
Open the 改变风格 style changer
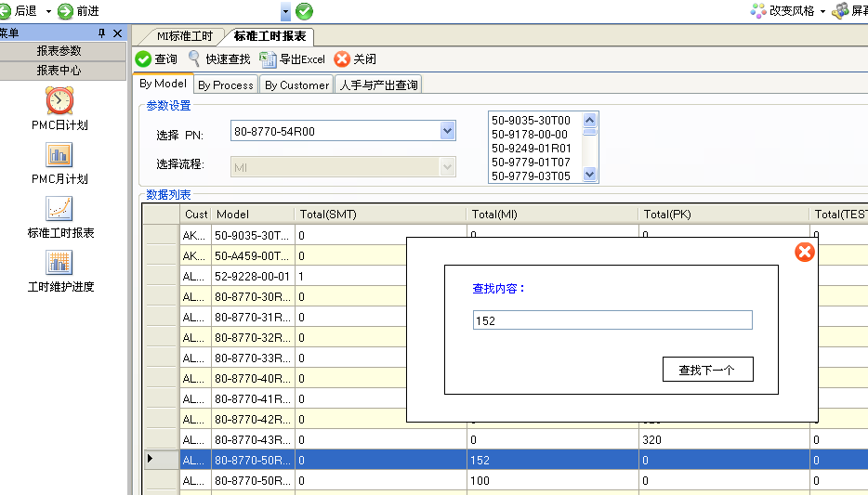783,11
